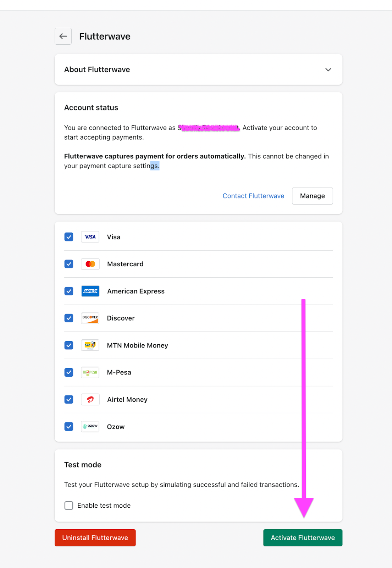392x568 pixels.
Task: Click the Visa label text
Action: tap(114, 237)
